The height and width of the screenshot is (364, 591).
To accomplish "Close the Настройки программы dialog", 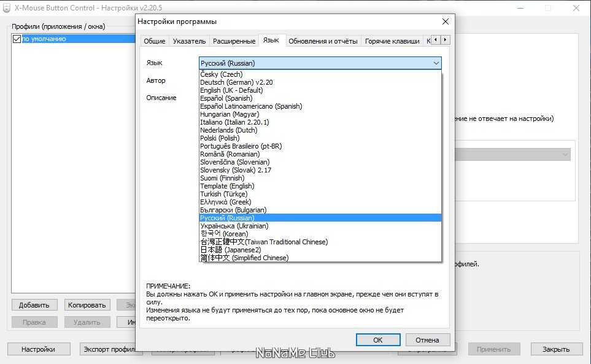I will tap(445, 21).
